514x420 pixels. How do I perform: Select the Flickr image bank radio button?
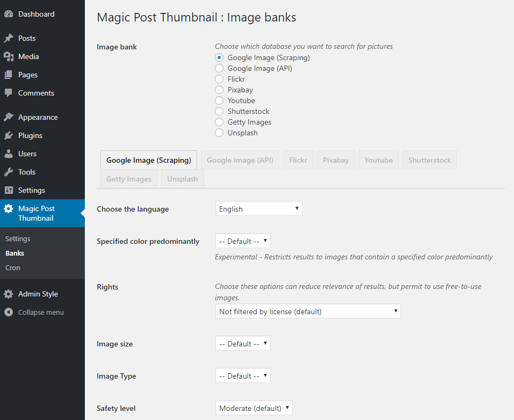tap(219, 79)
